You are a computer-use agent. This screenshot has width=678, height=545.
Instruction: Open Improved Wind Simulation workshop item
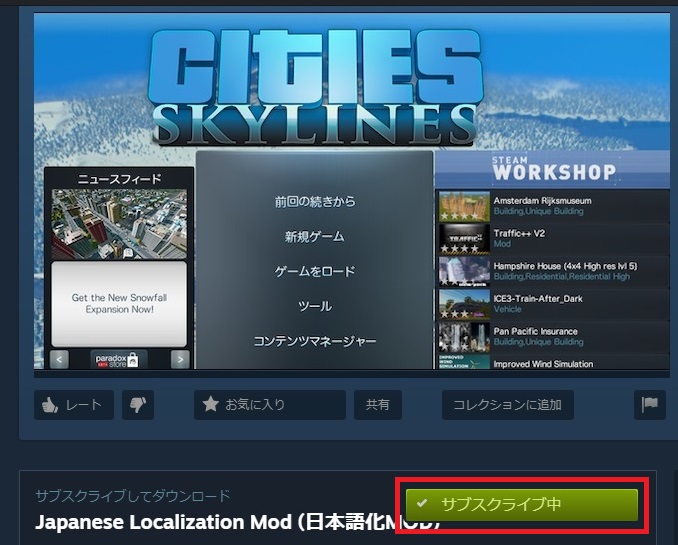tap(552, 362)
